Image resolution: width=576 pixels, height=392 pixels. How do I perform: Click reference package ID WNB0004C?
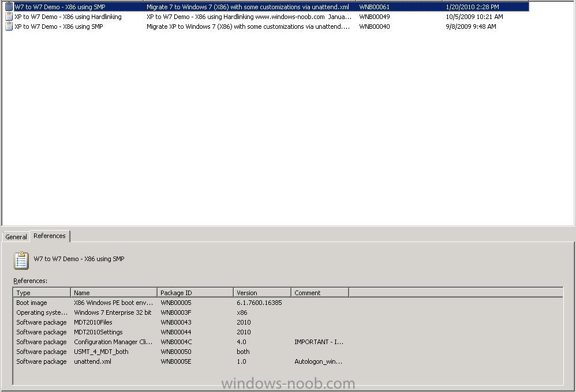[x=176, y=342]
